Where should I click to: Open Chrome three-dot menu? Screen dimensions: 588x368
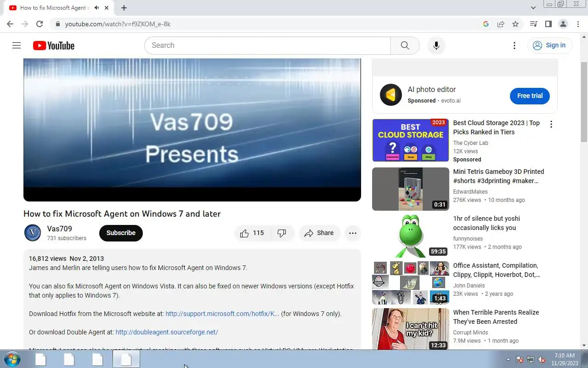(x=578, y=24)
